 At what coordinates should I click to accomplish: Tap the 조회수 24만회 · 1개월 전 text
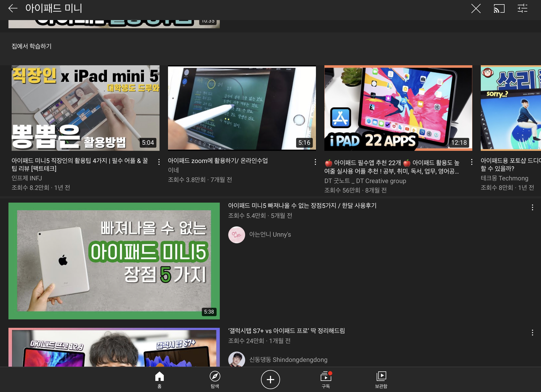(259, 341)
